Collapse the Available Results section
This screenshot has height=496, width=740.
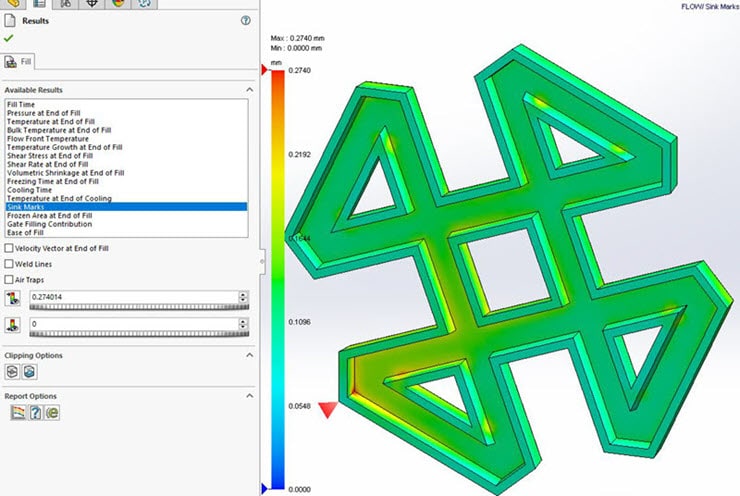point(250,90)
